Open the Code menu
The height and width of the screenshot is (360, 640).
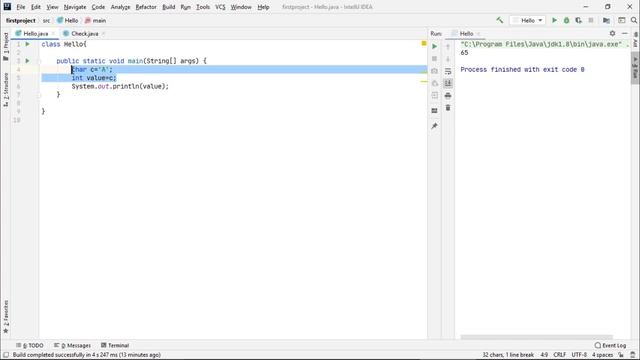pyautogui.click(x=98, y=7)
